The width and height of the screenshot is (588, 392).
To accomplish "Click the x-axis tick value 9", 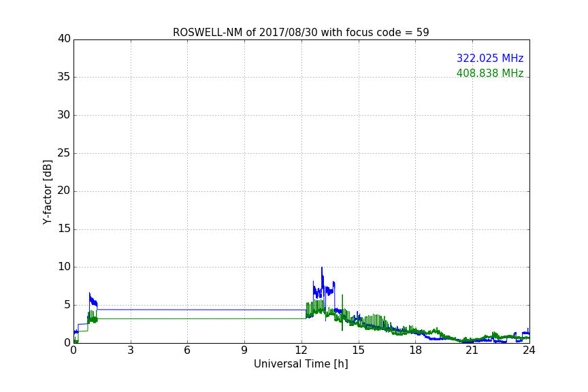I will (244, 350).
